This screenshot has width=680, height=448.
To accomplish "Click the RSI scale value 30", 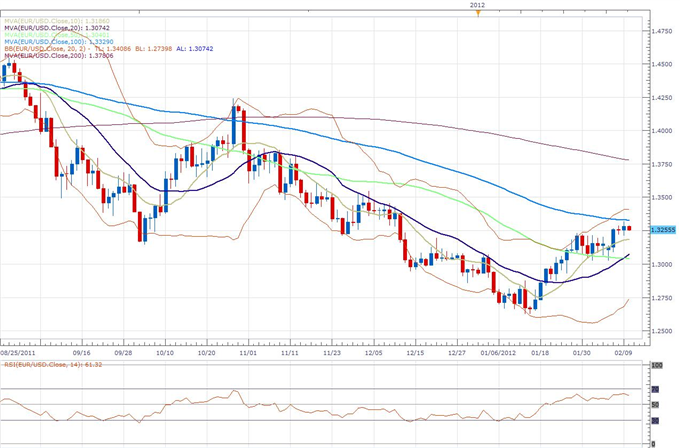I will coord(655,421).
